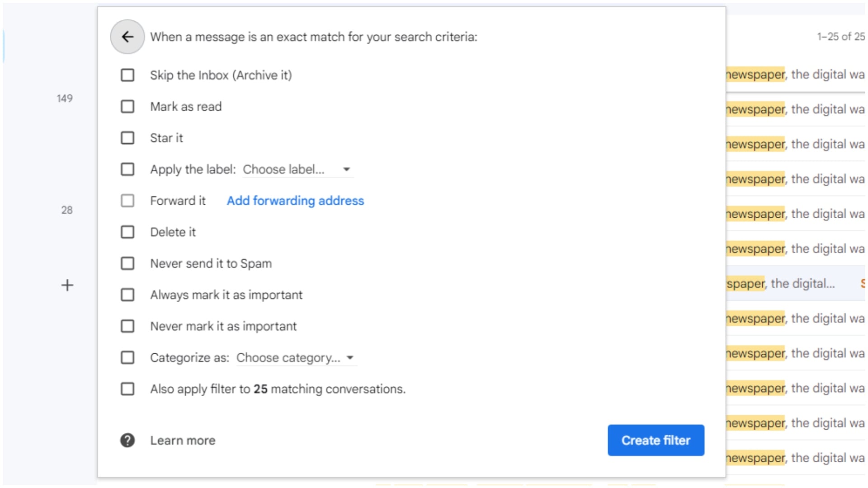Check the Apply the label checkbox
The image size is (868, 488).
coord(127,169)
